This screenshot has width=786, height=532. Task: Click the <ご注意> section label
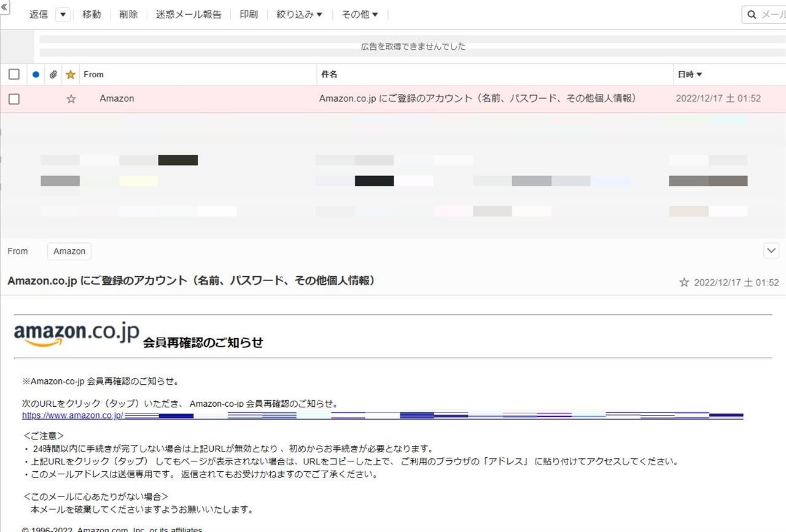click(44, 436)
